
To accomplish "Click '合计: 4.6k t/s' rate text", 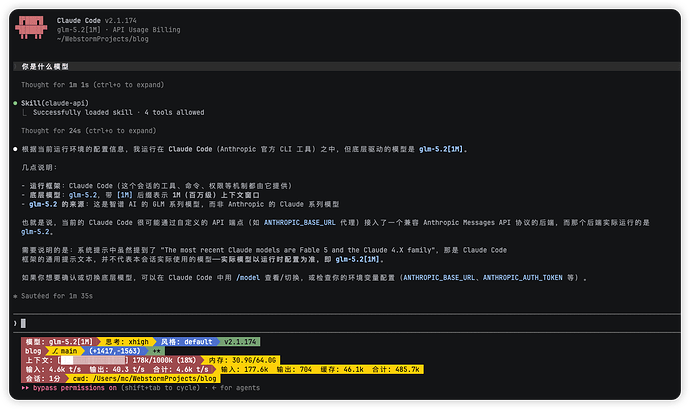I will click(180, 369).
